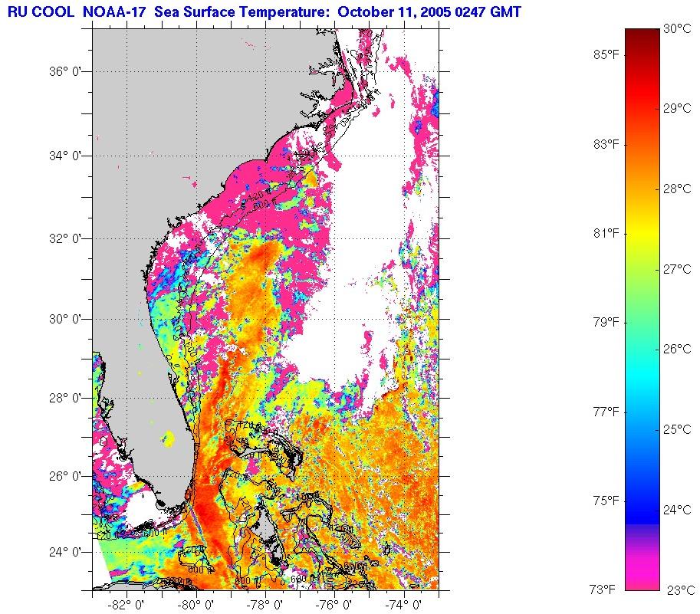Click the '79°F' colorbar label
This screenshot has height=614, width=700.
coord(606,322)
